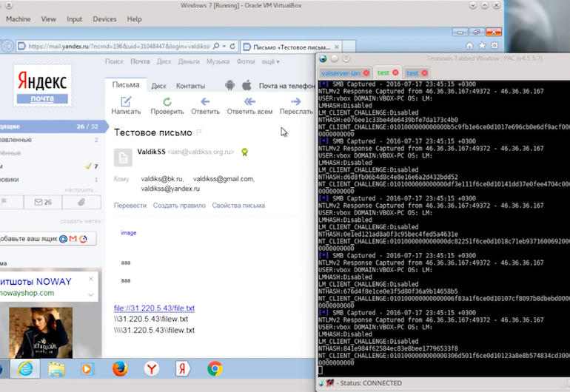
Task: Click the noway­shop.com ad link
Action: 27,293
